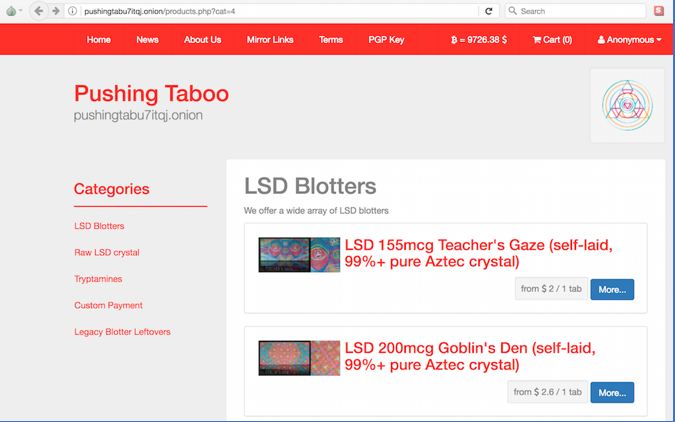The height and width of the screenshot is (422, 675).
Task: Go back using the browser back arrow
Action: pyautogui.click(x=39, y=11)
